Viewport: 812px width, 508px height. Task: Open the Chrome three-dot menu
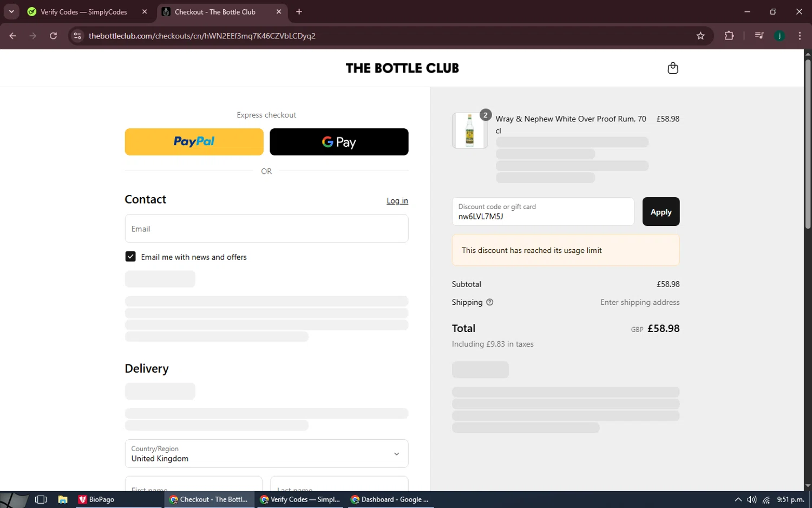(800, 36)
